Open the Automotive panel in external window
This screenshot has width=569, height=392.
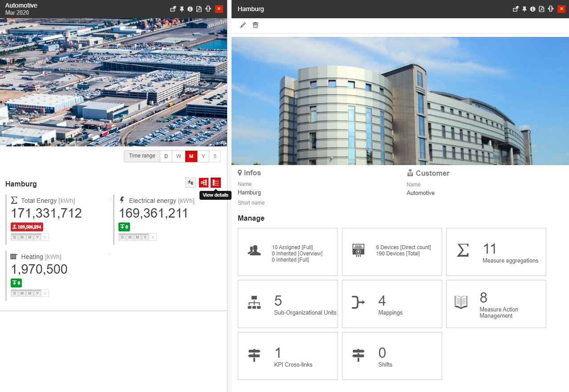(173, 9)
